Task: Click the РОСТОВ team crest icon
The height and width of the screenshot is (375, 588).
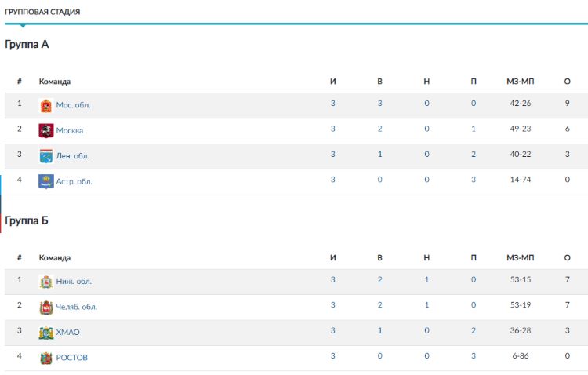Action: click(x=45, y=358)
